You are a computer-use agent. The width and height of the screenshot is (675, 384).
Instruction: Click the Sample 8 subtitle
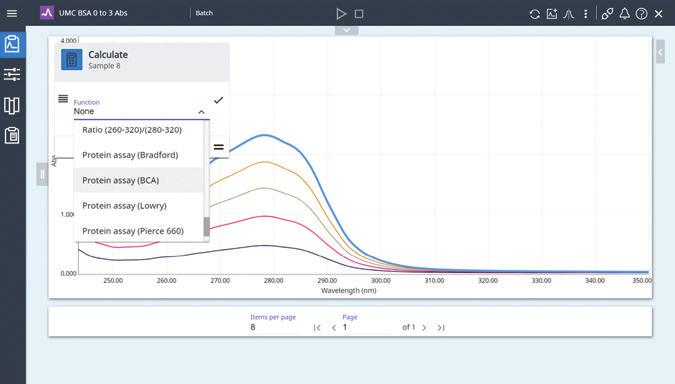(x=104, y=66)
